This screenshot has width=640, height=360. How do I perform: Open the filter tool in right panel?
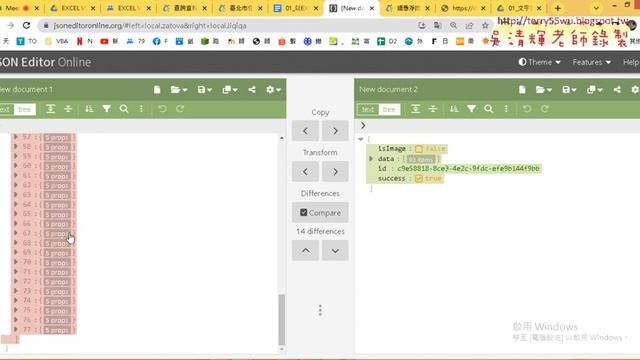pyautogui.click(x=471, y=109)
